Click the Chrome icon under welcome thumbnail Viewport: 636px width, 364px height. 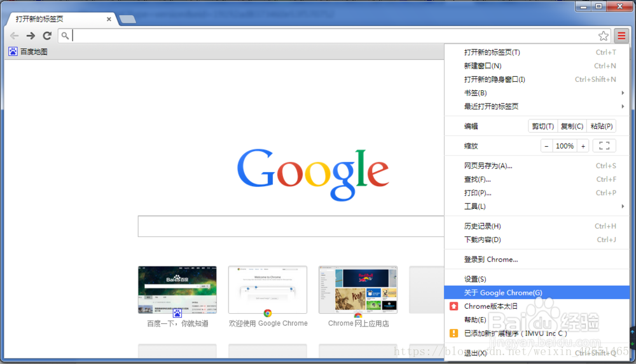268,313
